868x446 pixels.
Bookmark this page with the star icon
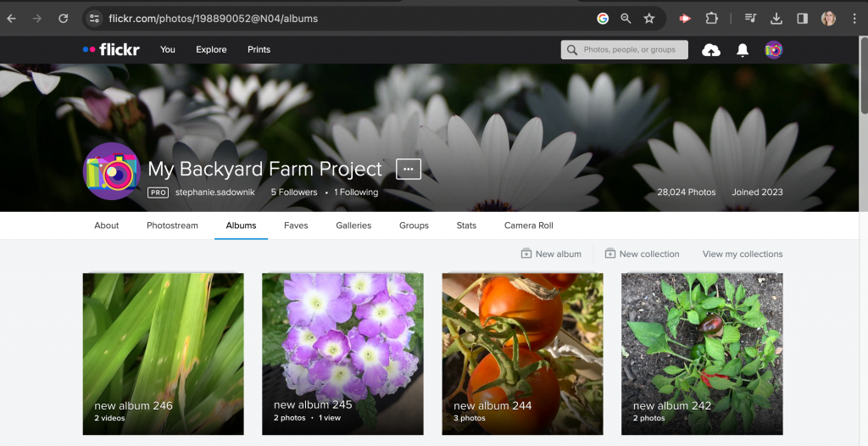(649, 18)
